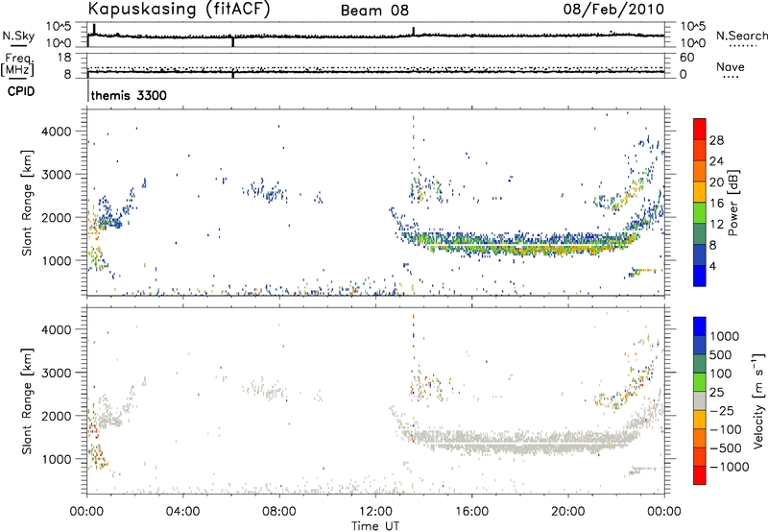Click the Power [dB] colorbar label
768x532 pixels.
[732, 203]
